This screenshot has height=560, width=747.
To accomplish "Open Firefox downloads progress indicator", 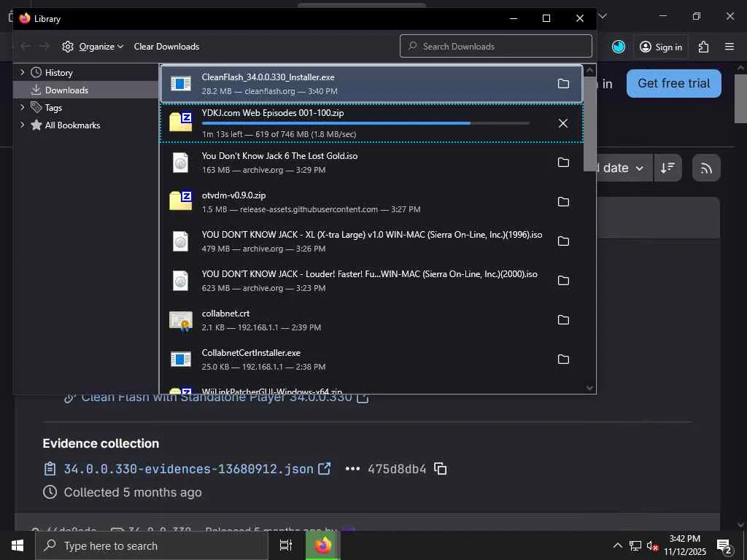I will [x=619, y=47].
